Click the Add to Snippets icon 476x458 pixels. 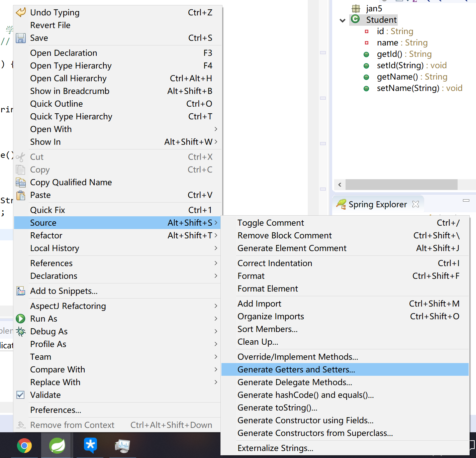tap(20, 291)
